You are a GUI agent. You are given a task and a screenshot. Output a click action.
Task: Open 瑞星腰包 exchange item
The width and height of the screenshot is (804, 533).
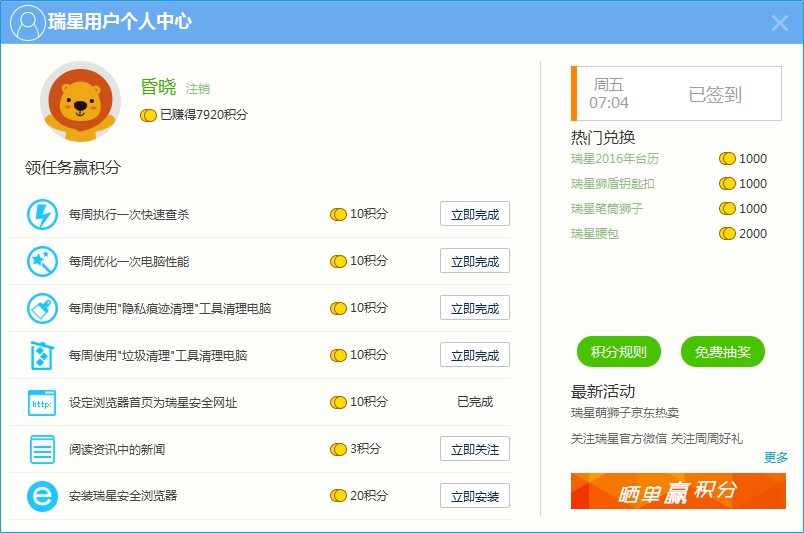(595, 234)
